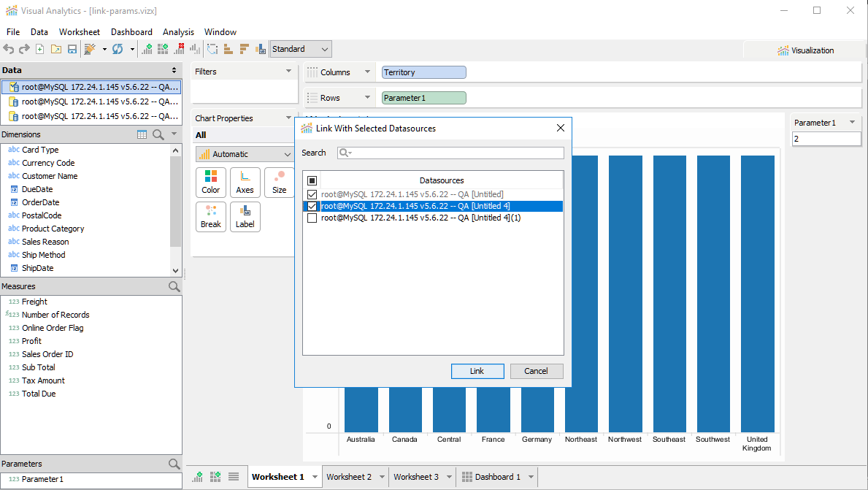
Task: Open a file with the folder icon
Action: pyautogui.click(x=56, y=49)
